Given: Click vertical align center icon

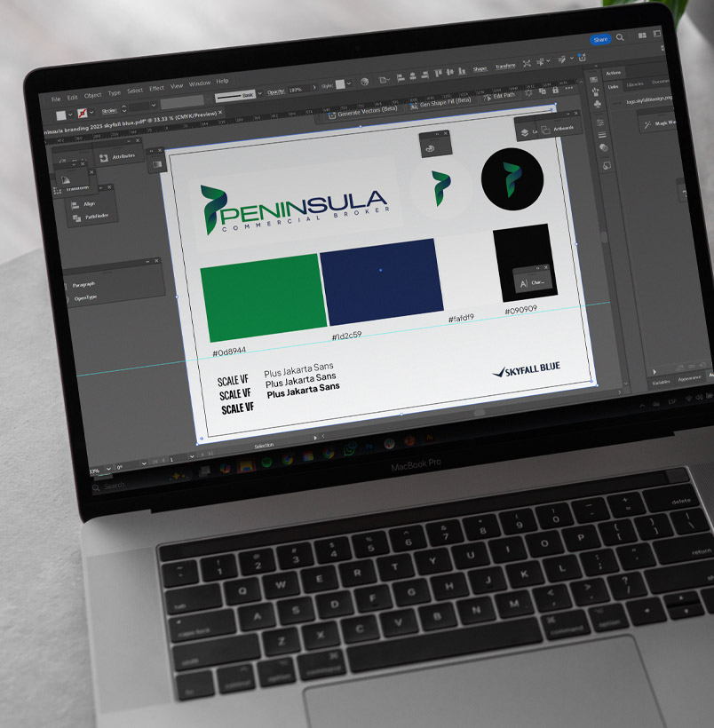Looking at the screenshot, I should pyautogui.click(x=449, y=73).
